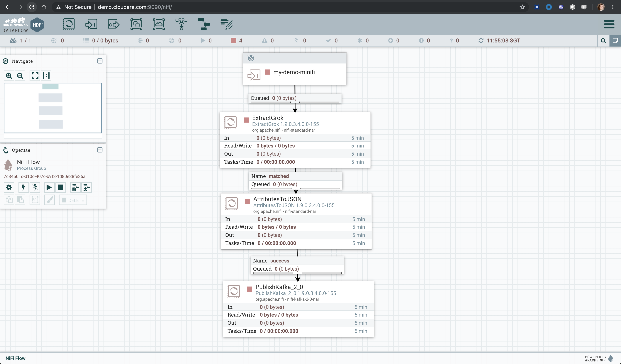Select the Template toolbar icon
The image size is (621, 364).
pos(204,24)
